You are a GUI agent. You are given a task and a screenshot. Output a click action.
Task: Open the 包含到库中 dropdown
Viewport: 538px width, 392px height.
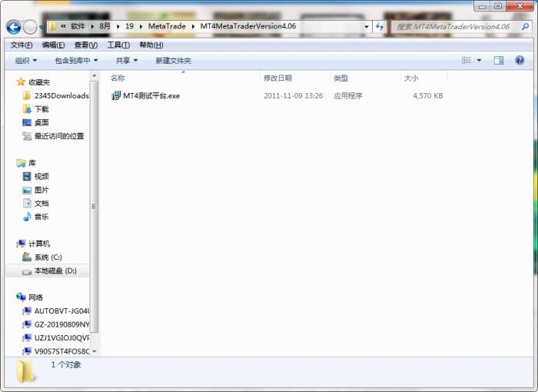pos(76,61)
